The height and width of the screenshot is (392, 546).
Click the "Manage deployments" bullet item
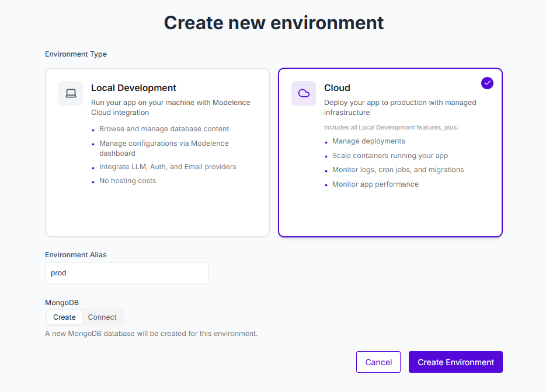click(368, 141)
